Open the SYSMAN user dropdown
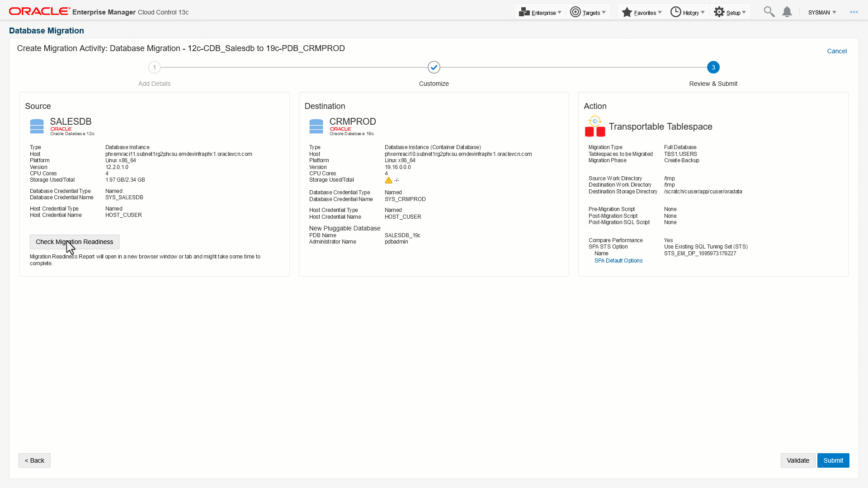The image size is (868, 488). pos(822,12)
